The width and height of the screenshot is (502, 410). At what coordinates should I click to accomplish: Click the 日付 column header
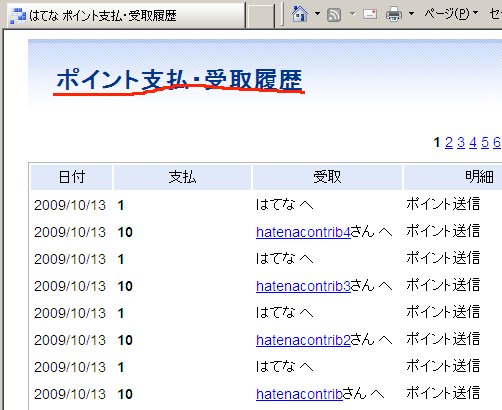[x=72, y=177]
